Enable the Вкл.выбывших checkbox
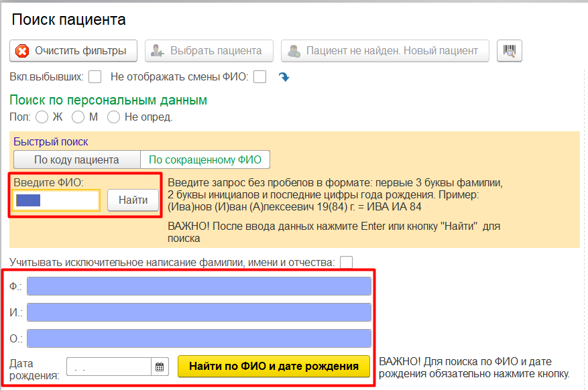Image resolution: width=588 pixels, height=390 pixels. (x=95, y=77)
